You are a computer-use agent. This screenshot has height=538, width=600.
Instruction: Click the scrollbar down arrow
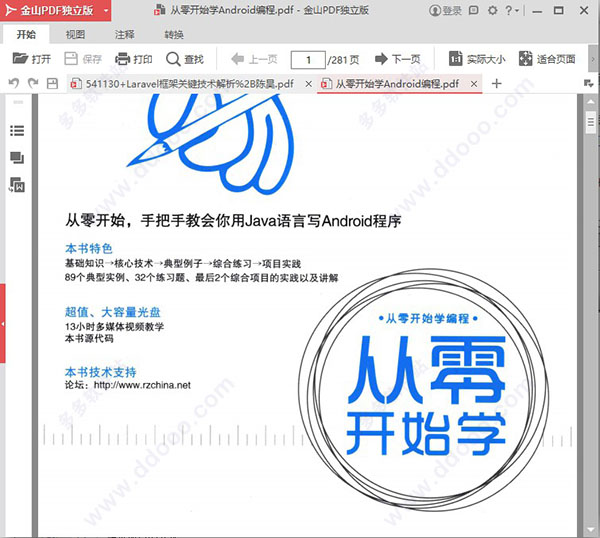pyautogui.click(x=591, y=530)
